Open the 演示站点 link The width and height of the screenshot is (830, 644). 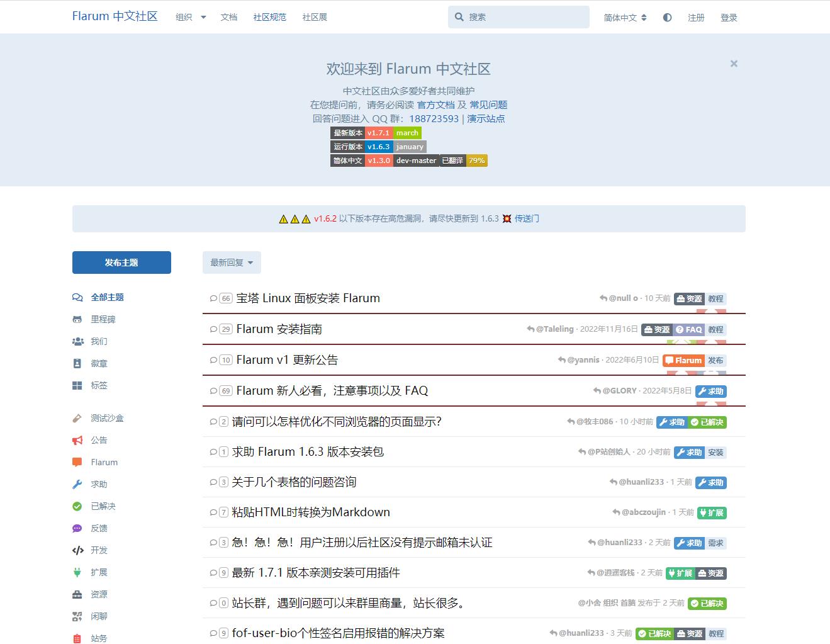486,118
